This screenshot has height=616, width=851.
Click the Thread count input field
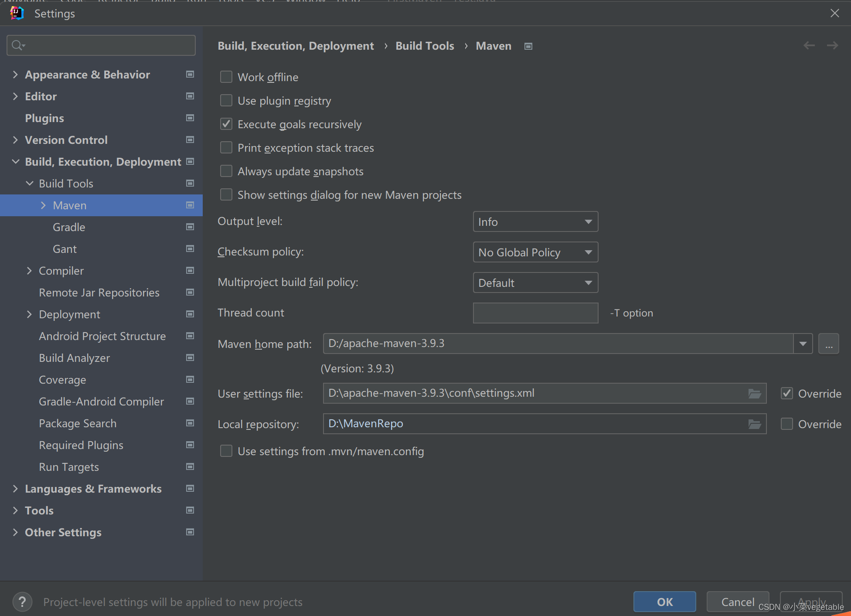534,313
